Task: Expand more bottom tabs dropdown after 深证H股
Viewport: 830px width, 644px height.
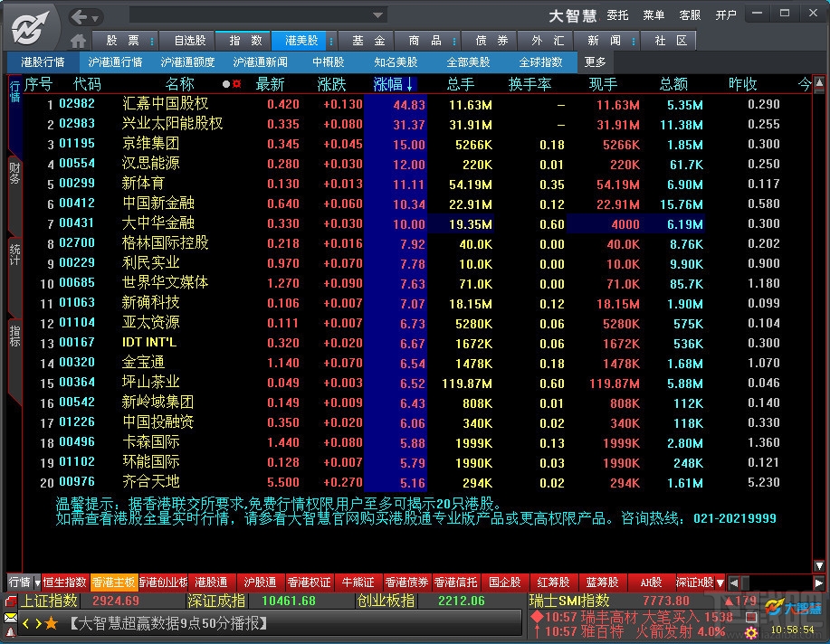Action: tap(720, 583)
